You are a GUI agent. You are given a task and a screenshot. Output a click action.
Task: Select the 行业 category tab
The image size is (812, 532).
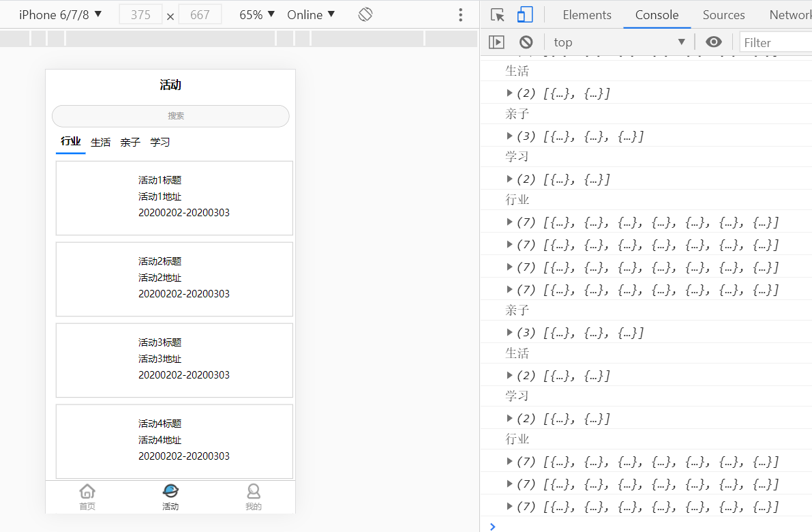[70, 141]
